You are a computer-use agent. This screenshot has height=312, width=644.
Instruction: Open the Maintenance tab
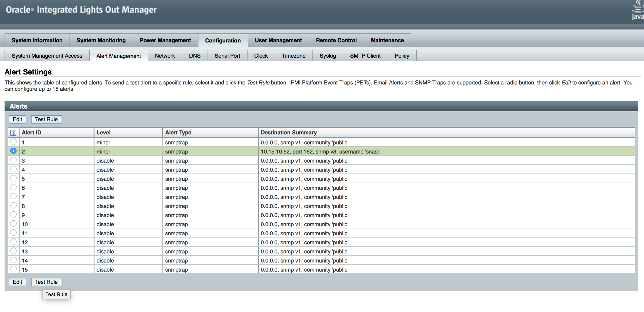click(x=387, y=40)
